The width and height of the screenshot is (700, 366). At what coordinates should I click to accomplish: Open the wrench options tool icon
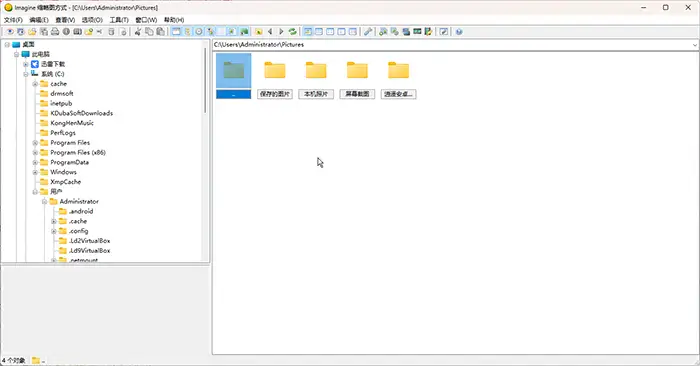point(368,32)
